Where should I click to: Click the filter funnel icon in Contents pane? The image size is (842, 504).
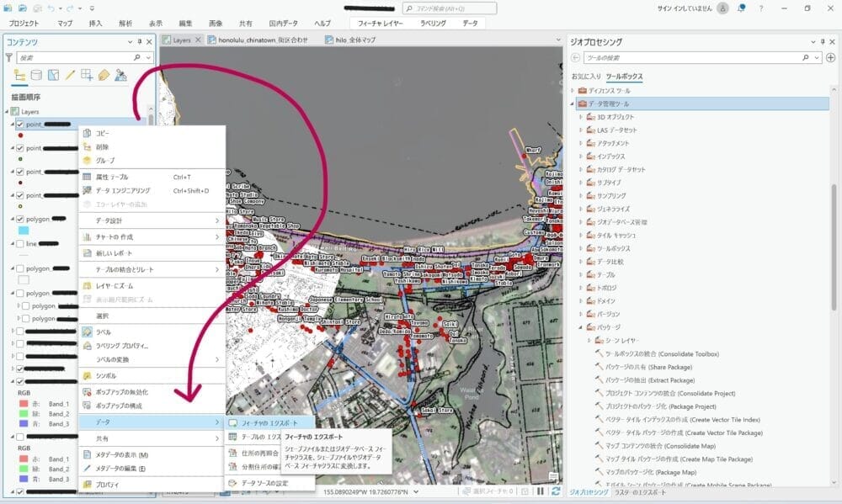9,57
